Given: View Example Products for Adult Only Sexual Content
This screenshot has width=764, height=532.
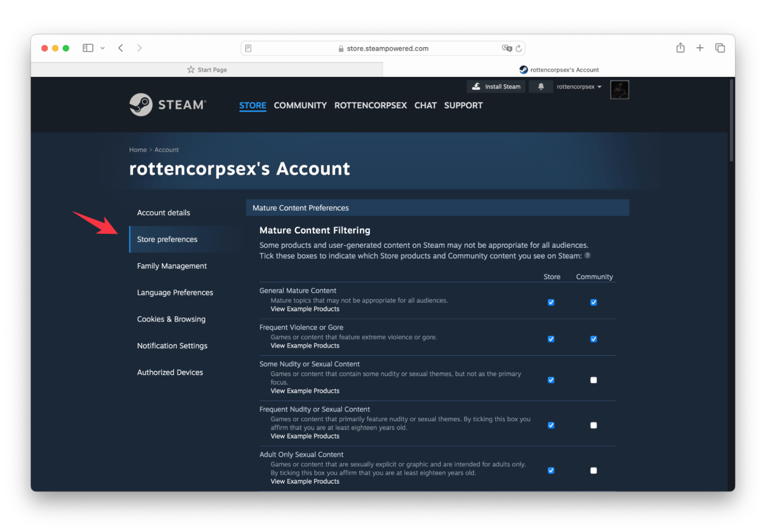Looking at the screenshot, I should [305, 482].
